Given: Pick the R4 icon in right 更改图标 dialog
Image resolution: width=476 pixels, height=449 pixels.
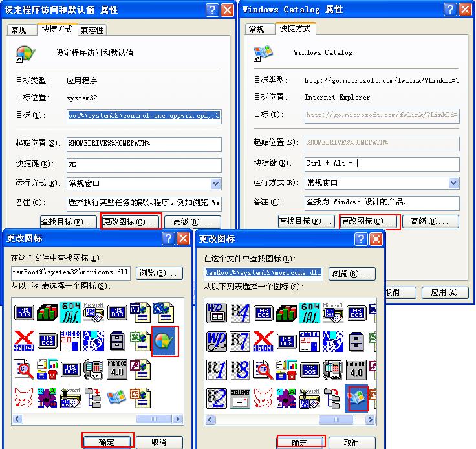Looking at the screenshot, I should tap(240, 313).
